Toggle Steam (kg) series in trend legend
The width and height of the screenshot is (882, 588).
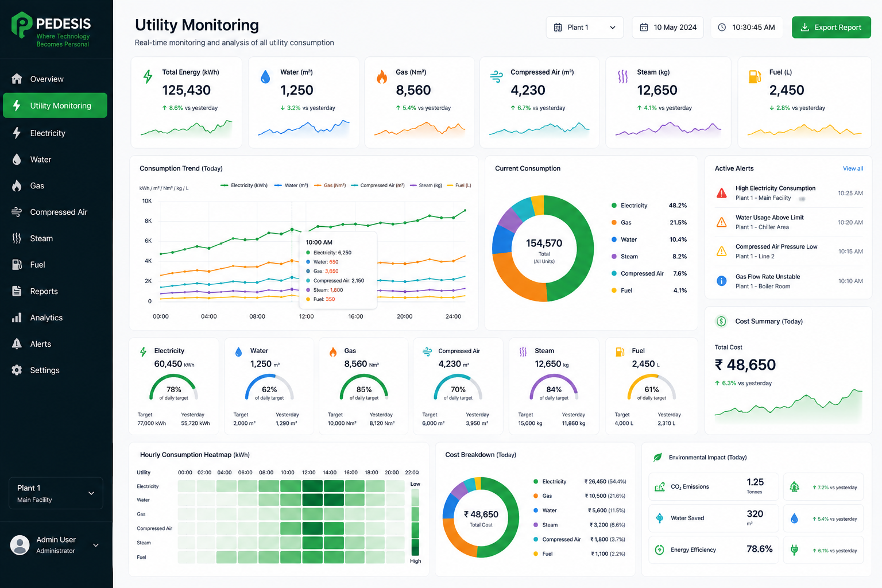(426, 185)
